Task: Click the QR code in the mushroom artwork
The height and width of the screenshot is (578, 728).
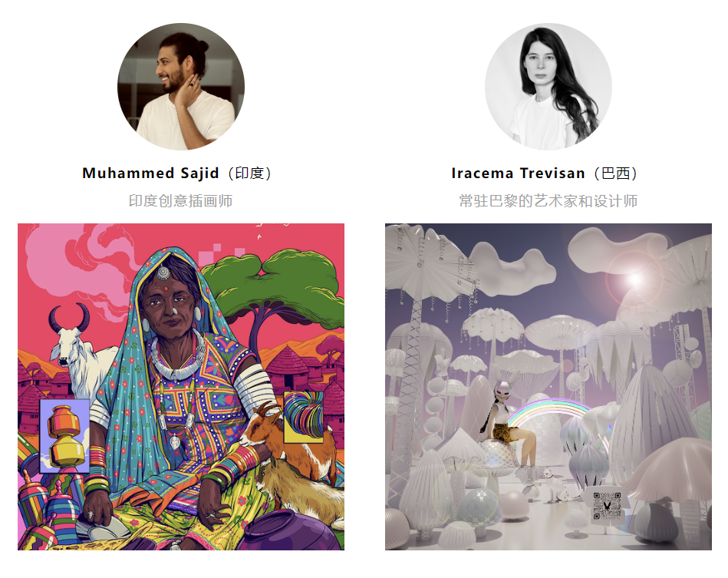Action: [x=607, y=506]
